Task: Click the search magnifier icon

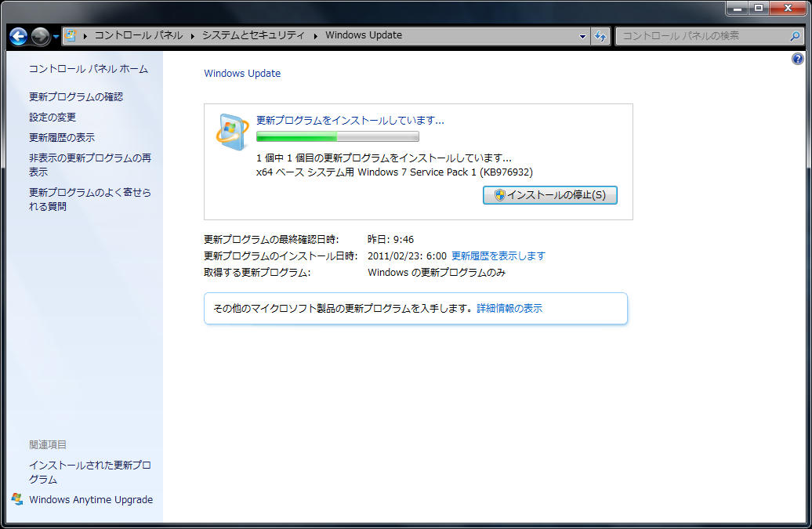Action: pos(795,36)
